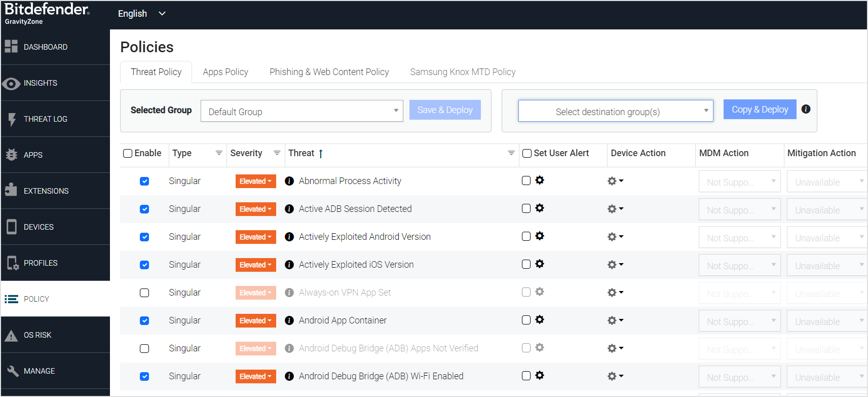Image resolution: width=868 pixels, height=397 pixels.
Task: Uncheck Enable for Android App Container
Action: pyautogui.click(x=144, y=320)
